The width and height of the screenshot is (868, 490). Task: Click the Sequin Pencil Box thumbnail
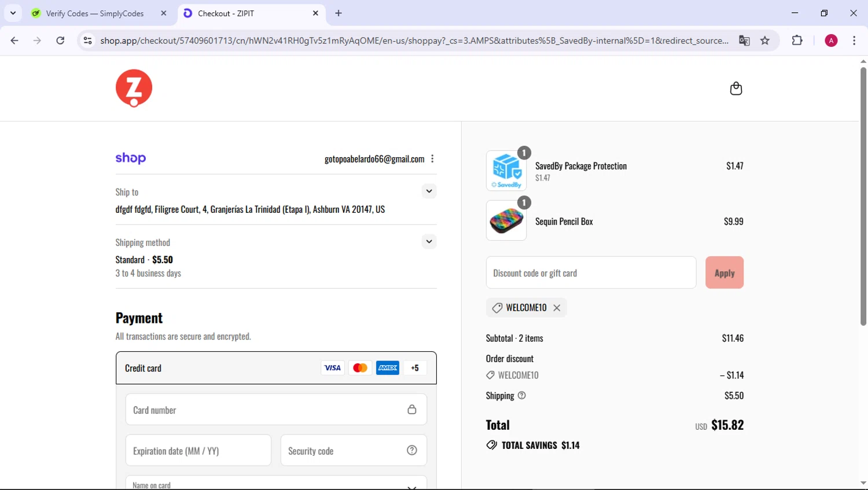pos(506,220)
